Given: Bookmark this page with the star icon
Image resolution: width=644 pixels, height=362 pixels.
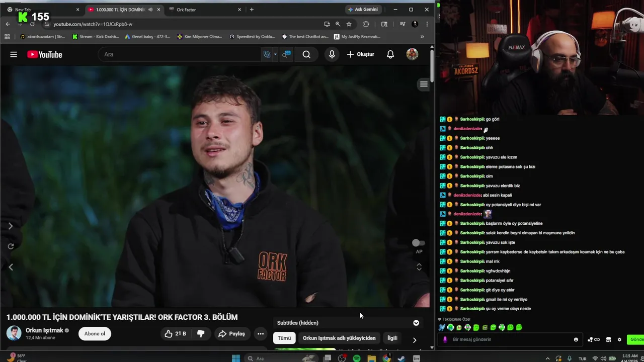Looking at the screenshot, I should [x=349, y=24].
